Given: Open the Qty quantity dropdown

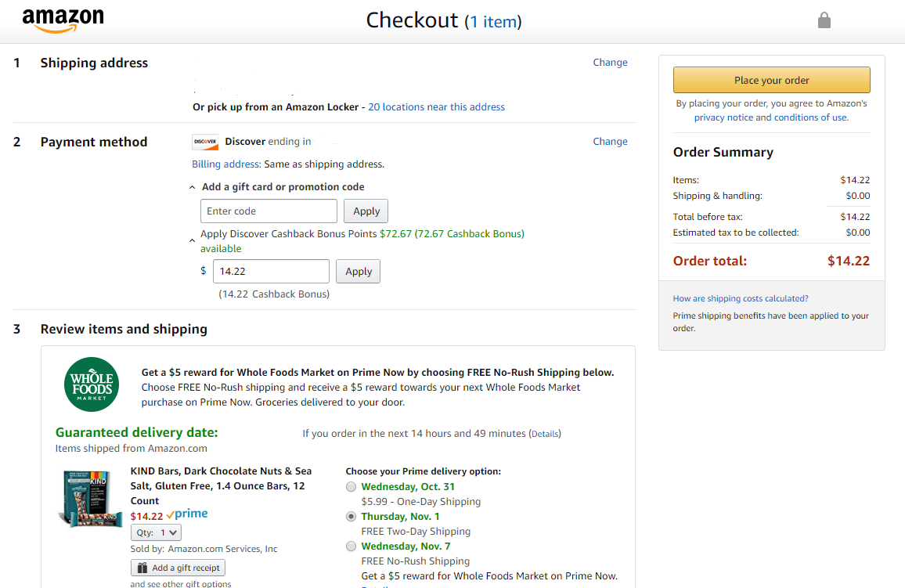Looking at the screenshot, I should pos(156,532).
